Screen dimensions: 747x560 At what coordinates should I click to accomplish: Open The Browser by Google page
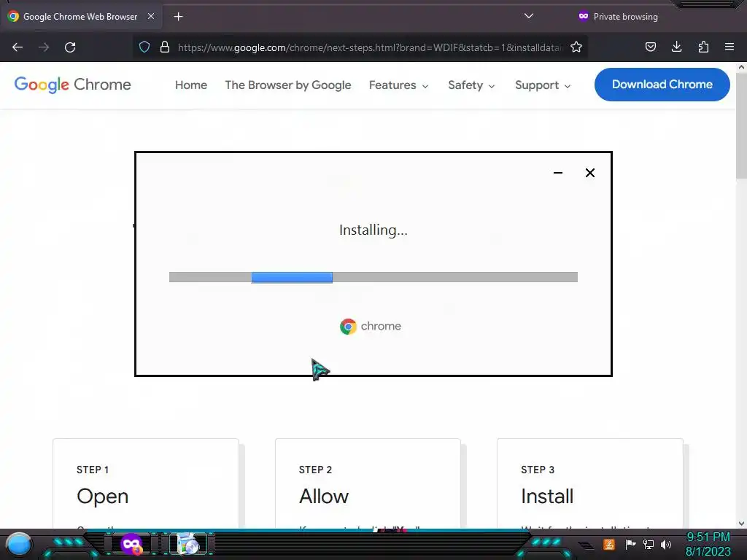click(287, 85)
